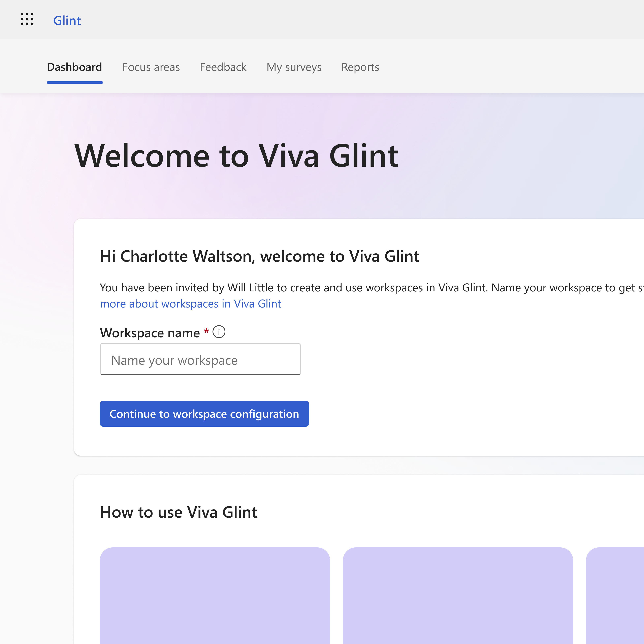The width and height of the screenshot is (644, 644).
Task: Click Continue to workspace configuration button
Action: click(x=204, y=414)
